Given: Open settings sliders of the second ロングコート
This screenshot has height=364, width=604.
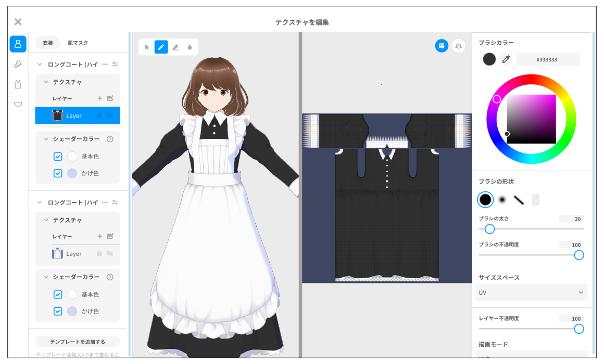Looking at the screenshot, I should click(115, 202).
